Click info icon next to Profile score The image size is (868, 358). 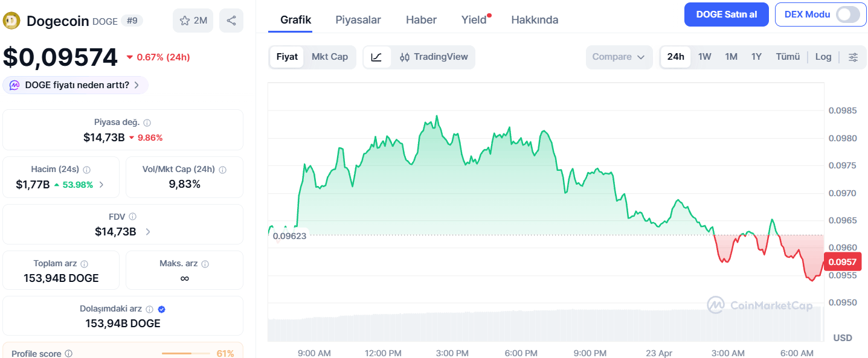pyautogui.click(x=69, y=353)
